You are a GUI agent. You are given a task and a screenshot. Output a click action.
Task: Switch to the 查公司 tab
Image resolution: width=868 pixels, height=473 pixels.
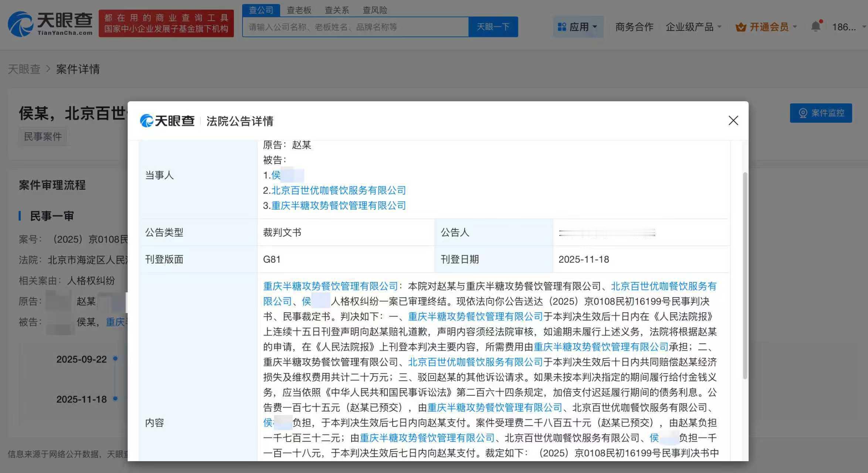tap(261, 10)
